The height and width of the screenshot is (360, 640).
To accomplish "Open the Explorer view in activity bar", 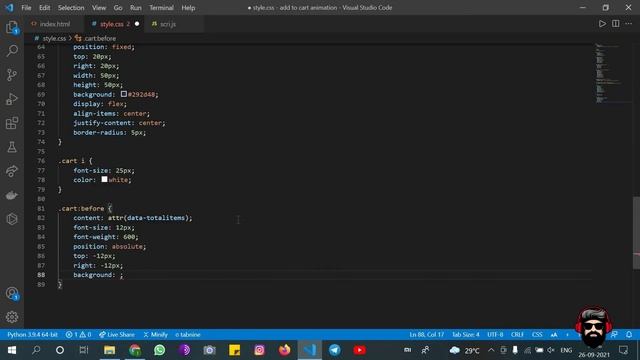I will [x=12, y=27].
